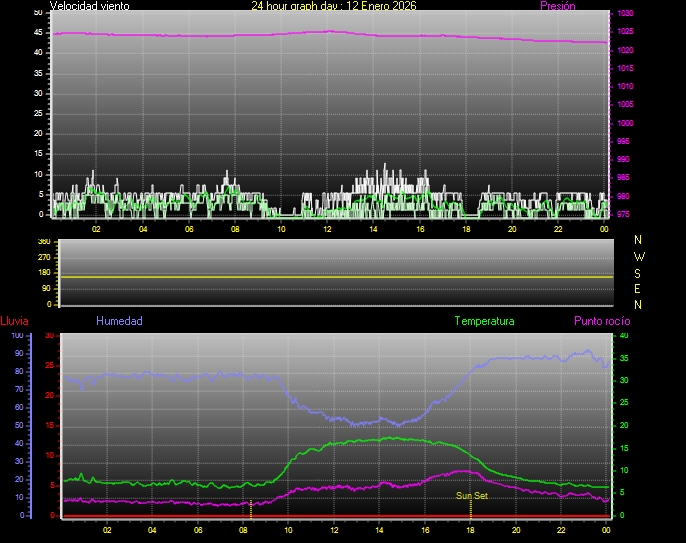Click the yellow dotted sunrise marker line
The height and width of the screenshot is (543, 686).
[x=251, y=509]
